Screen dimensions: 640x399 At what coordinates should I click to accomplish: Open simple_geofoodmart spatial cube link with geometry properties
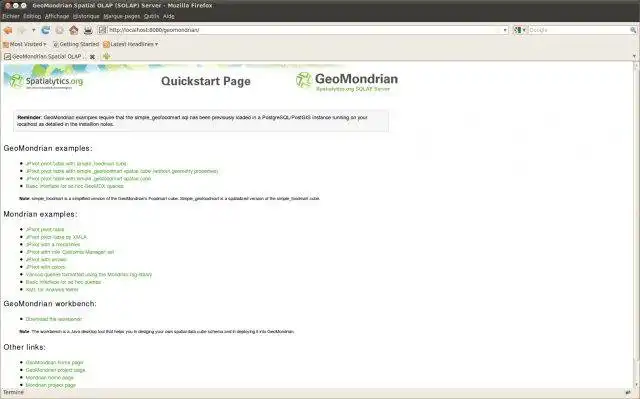(x=122, y=171)
